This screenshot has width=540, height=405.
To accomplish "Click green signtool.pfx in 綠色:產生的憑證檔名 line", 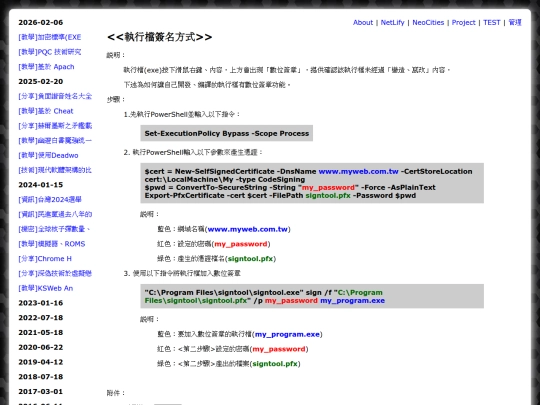I will (x=250, y=259).
